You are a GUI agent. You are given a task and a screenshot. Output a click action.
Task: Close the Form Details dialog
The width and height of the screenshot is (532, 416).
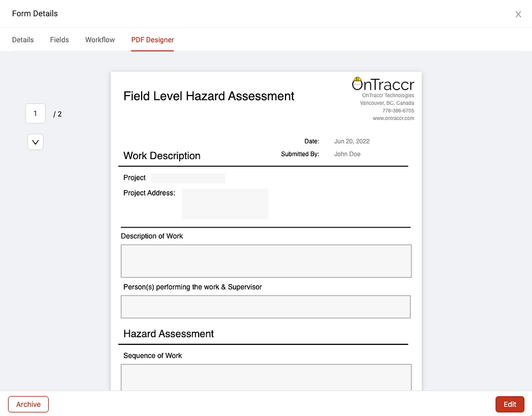pyautogui.click(x=518, y=14)
